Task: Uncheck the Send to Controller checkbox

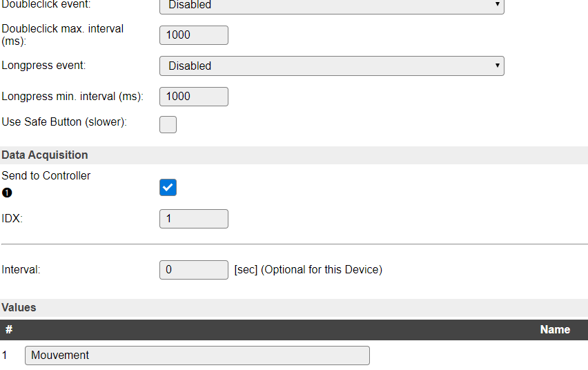Action: point(168,187)
